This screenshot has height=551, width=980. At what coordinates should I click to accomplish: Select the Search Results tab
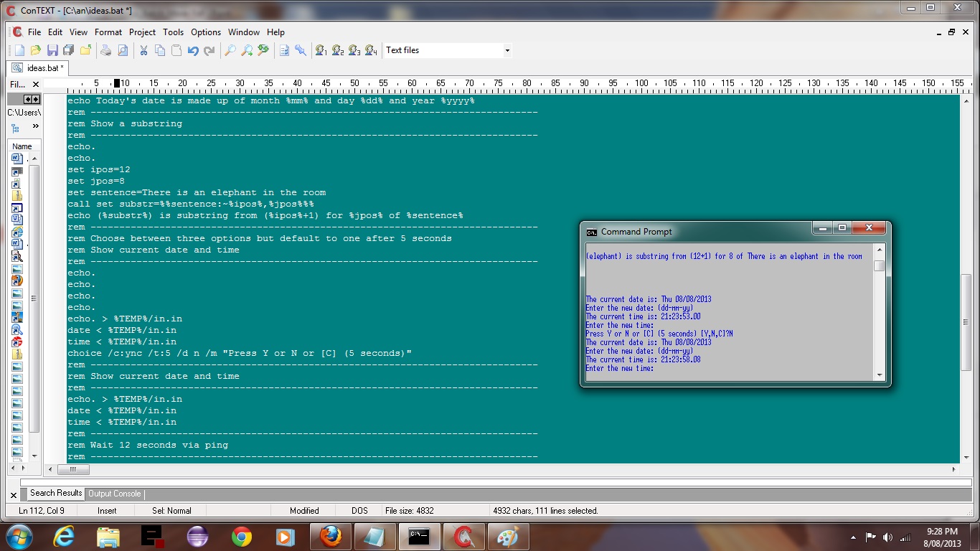[56, 494]
